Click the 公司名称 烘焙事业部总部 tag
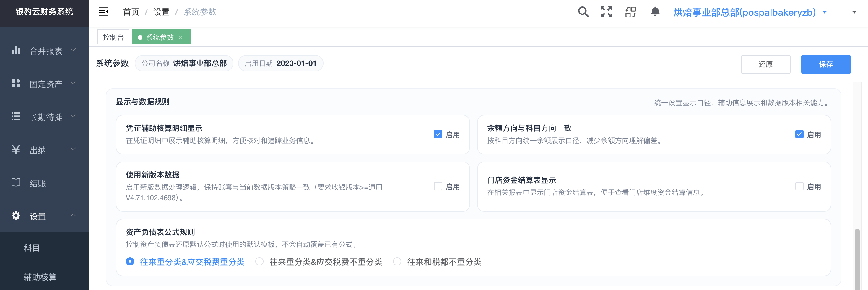The height and width of the screenshot is (290, 868). click(184, 63)
